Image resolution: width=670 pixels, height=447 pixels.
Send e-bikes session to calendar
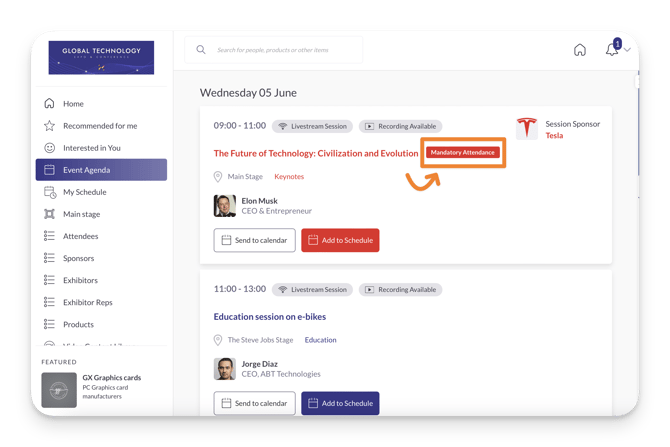click(254, 403)
